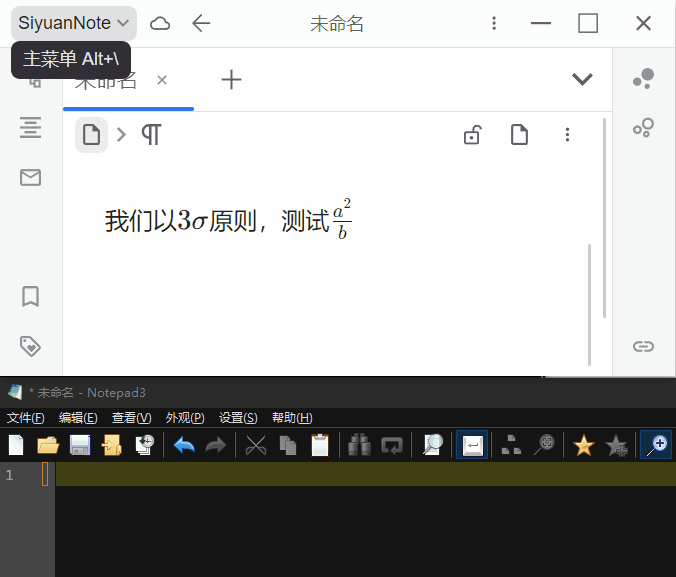Screen dimensions: 676x577
Task: Open the document more options menu
Action: [567, 135]
